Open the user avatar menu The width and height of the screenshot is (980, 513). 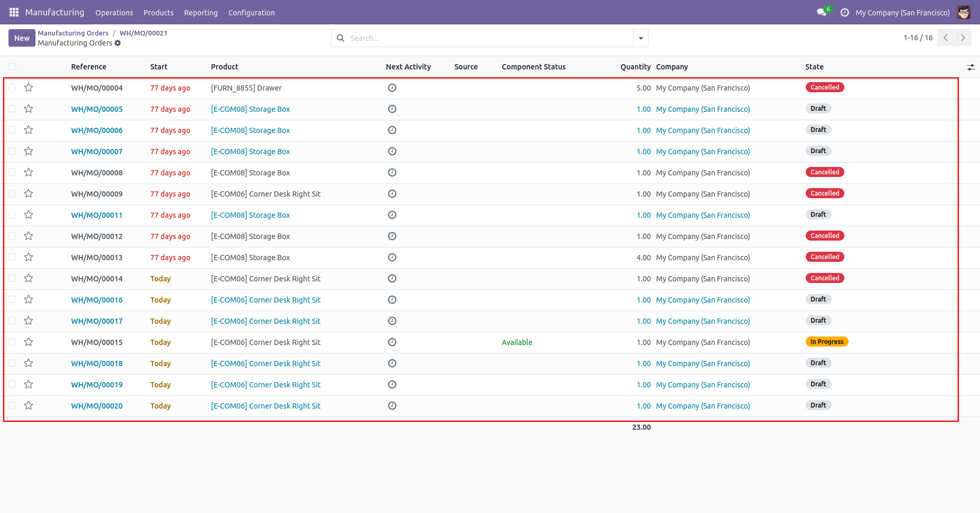tap(964, 12)
